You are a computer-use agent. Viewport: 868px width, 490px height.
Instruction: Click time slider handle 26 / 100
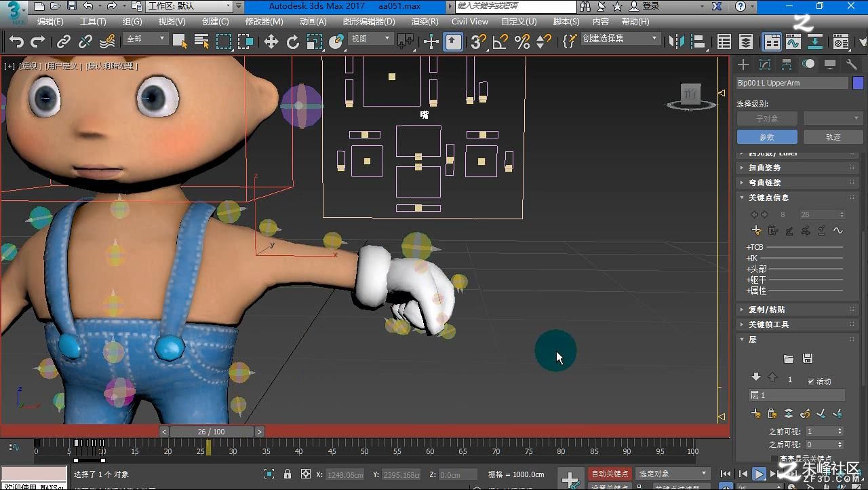(212, 432)
